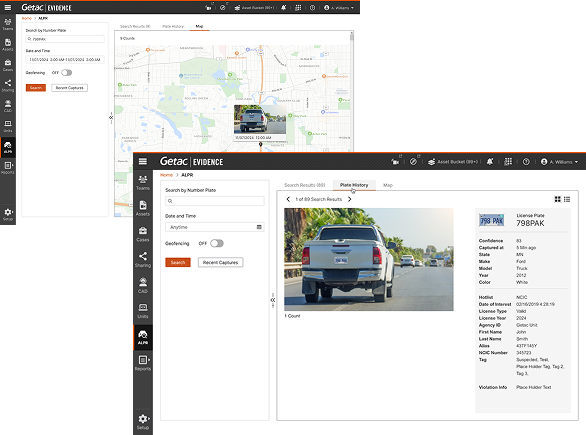The height and width of the screenshot is (435, 586).
Task: Follow Home breadcrumb in back window
Action: click(x=27, y=18)
